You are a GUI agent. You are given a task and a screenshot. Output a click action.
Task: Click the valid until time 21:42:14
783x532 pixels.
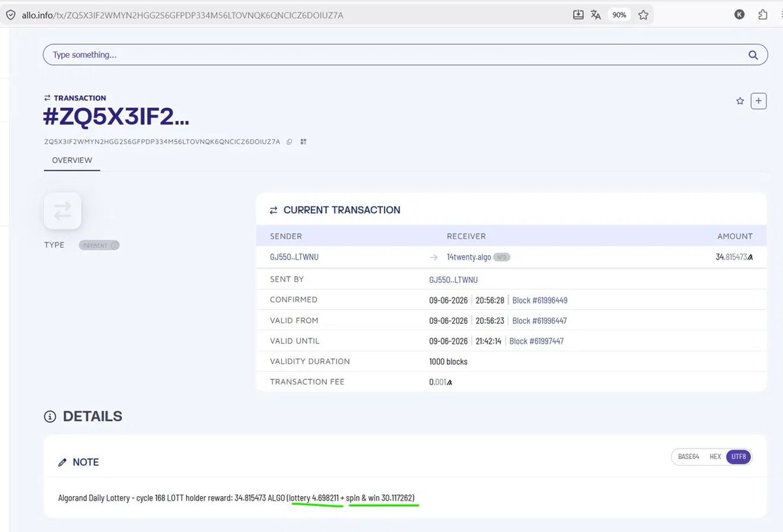(489, 341)
